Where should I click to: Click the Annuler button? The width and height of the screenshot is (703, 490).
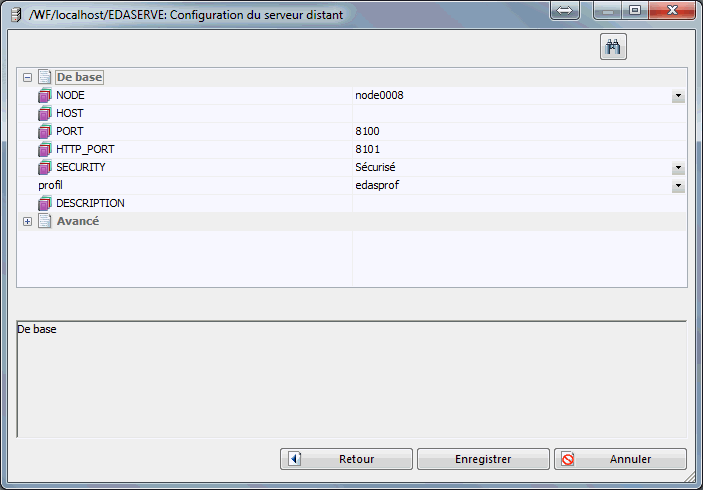click(x=621, y=459)
